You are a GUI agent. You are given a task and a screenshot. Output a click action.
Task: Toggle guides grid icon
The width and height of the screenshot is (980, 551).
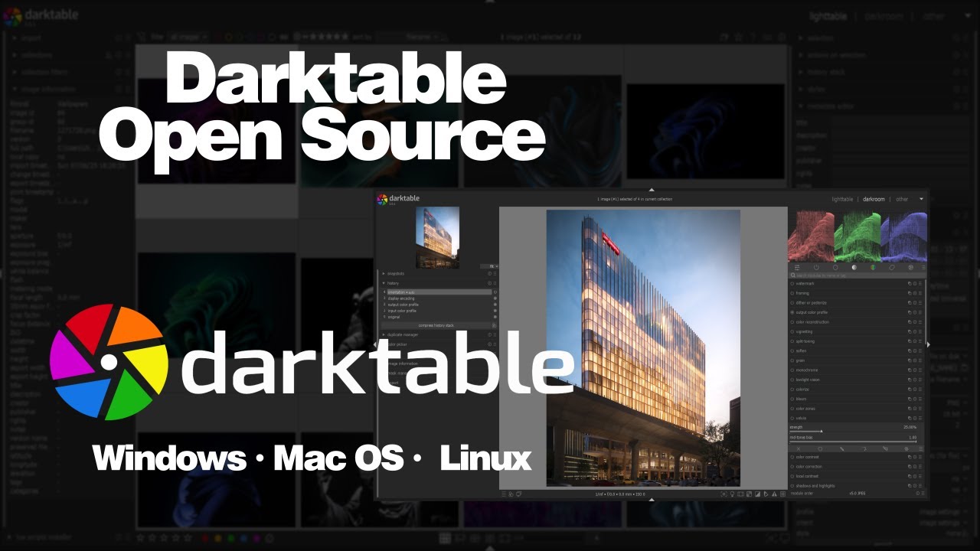click(x=782, y=494)
